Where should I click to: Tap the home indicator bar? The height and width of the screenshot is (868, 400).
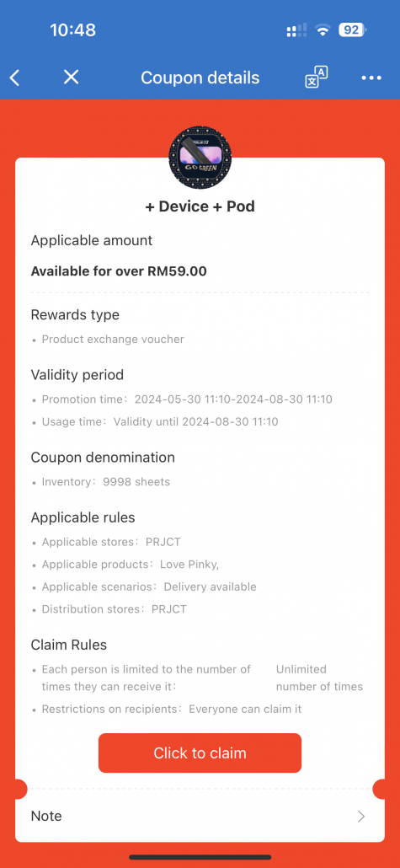tap(200, 857)
